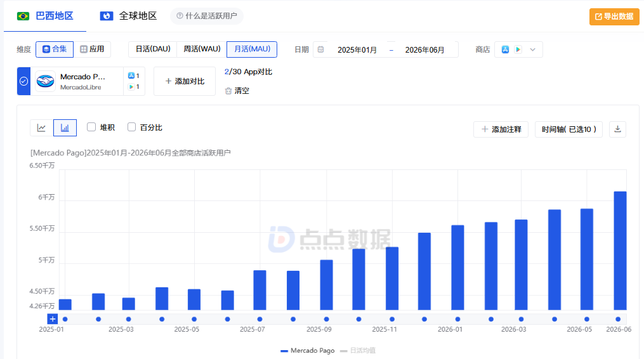Screen dimensions: 644x359
Task: Select the 应用 dimension option
Action: (x=92, y=49)
